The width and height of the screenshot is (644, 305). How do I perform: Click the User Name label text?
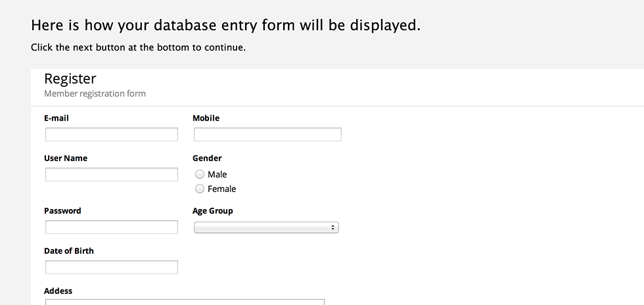tap(66, 158)
